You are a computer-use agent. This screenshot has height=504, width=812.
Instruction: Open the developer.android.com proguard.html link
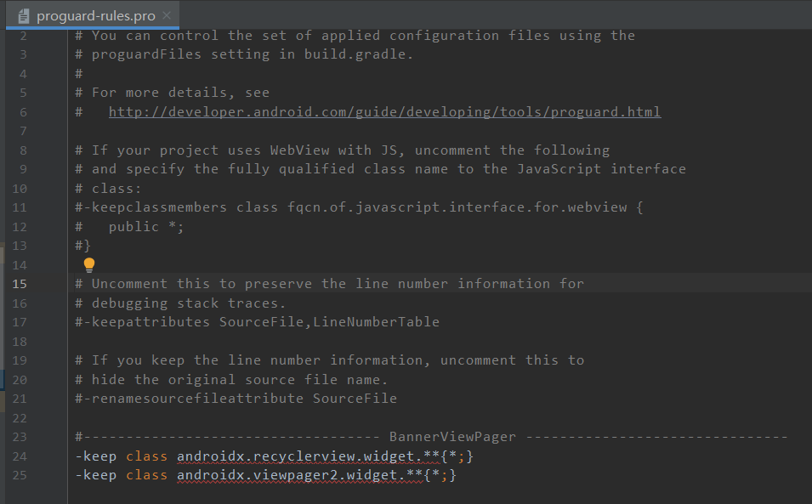pos(384,112)
